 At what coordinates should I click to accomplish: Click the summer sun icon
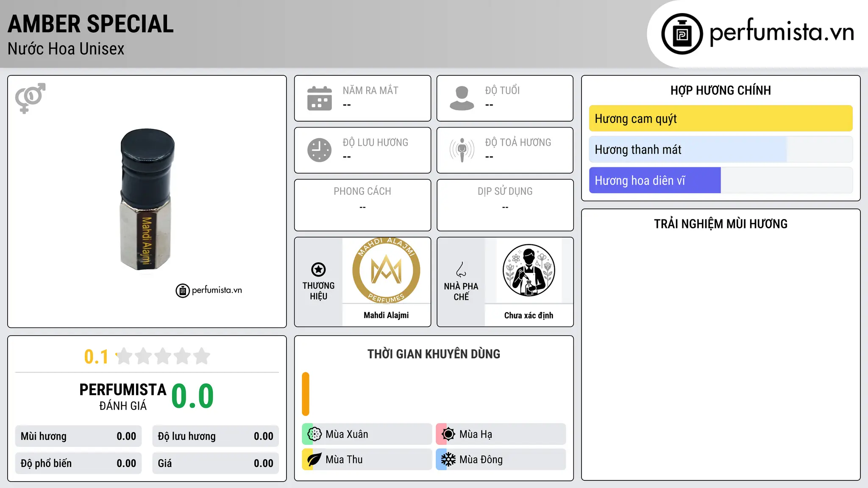448,434
